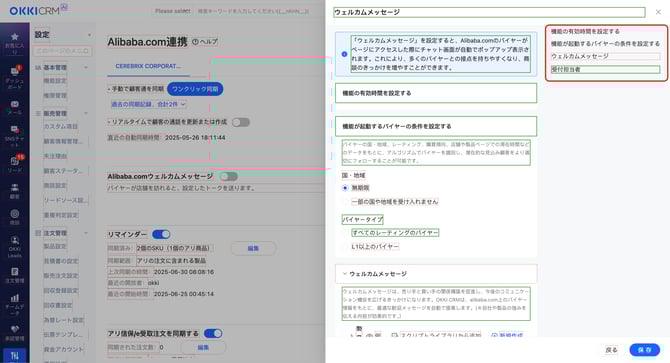Viewport: 670px width, 363px height.
Task: Click the blue info icon in notice box
Action: point(344,54)
